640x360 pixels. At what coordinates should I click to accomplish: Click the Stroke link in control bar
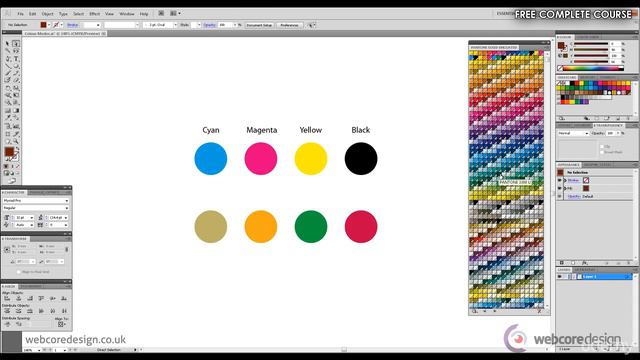click(72, 25)
